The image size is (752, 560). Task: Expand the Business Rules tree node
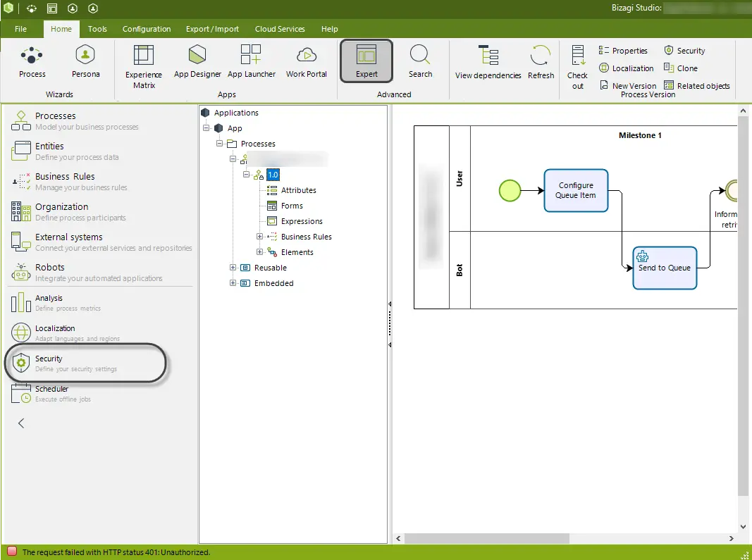pos(259,237)
